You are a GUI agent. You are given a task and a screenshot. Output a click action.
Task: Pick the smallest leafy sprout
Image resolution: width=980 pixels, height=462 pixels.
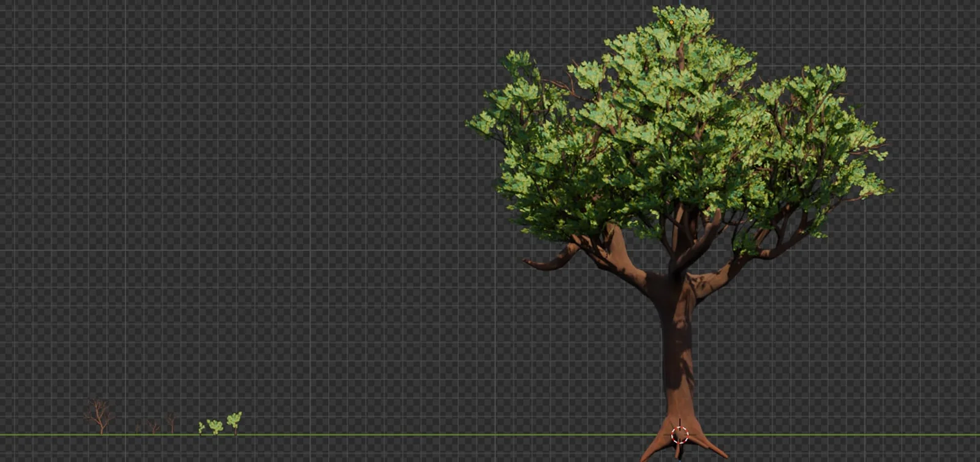tap(201, 428)
